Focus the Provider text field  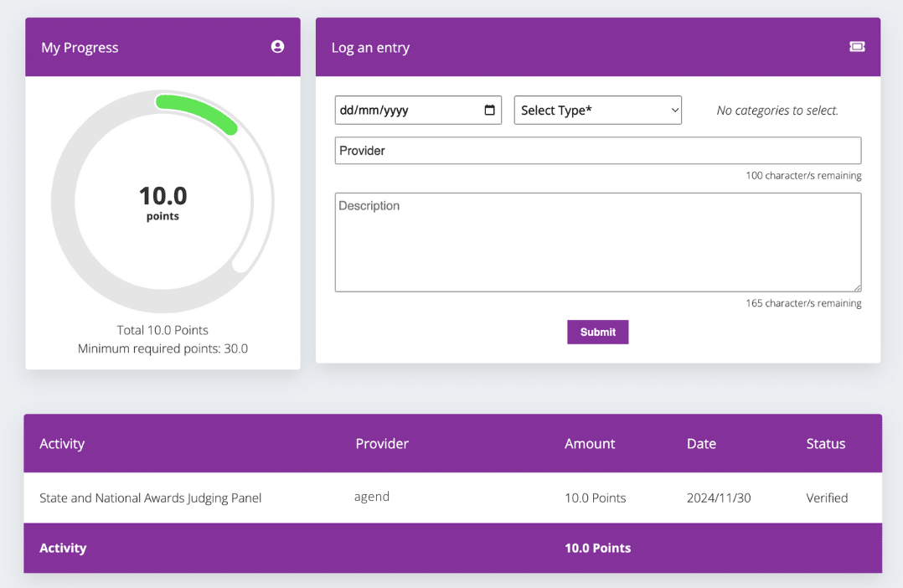(x=597, y=151)
